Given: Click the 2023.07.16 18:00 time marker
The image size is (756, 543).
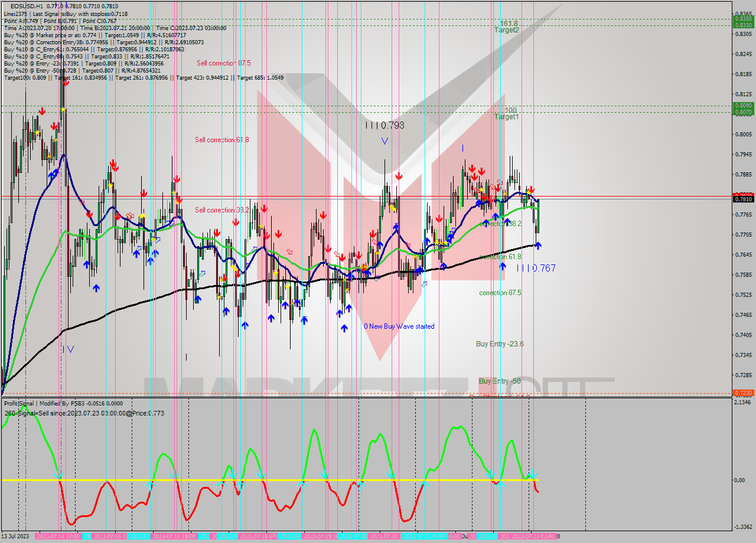Looking at the screenshot, I should (174, 537).
